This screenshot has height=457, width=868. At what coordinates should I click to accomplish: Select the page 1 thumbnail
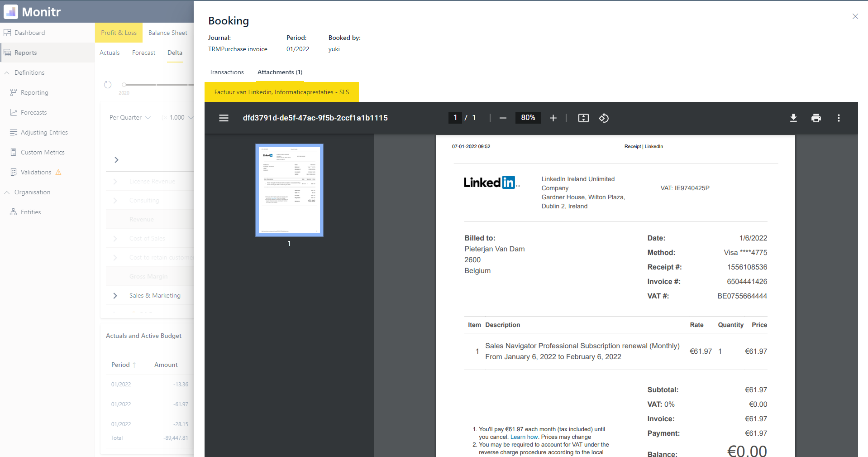click(289, 190)
